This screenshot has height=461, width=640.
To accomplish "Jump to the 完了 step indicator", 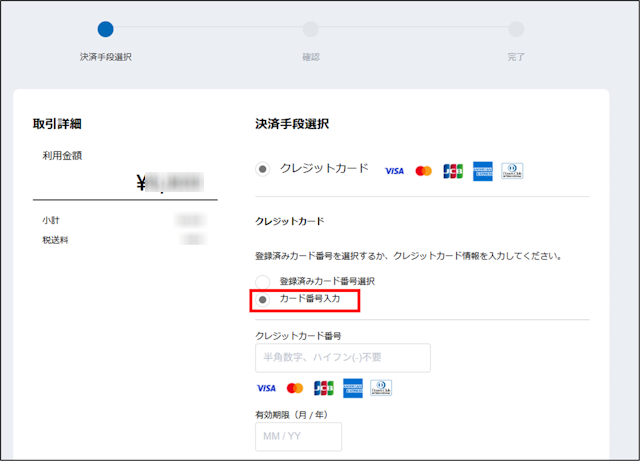I will pyautogui.click(x=516, y=30).
